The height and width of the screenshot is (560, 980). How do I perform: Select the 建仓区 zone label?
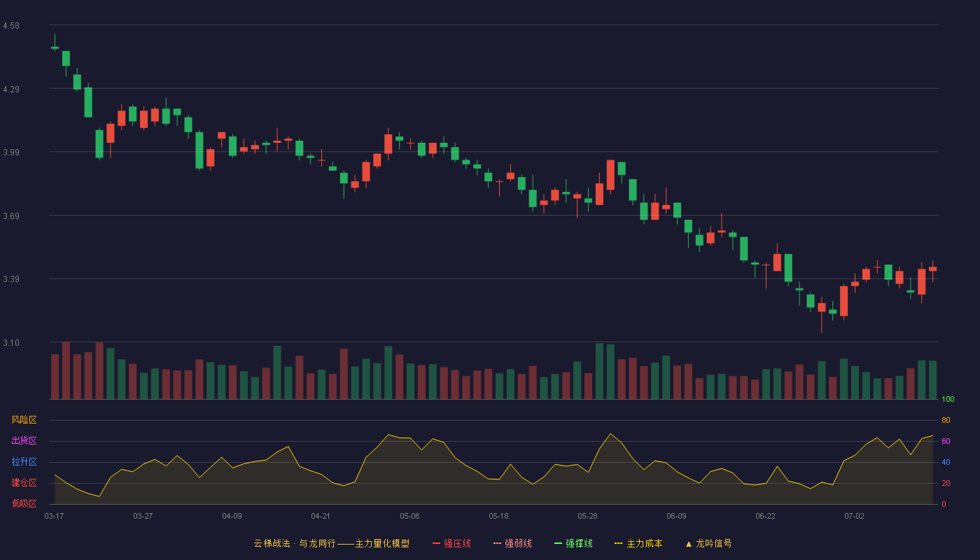(x=24, y=483)
